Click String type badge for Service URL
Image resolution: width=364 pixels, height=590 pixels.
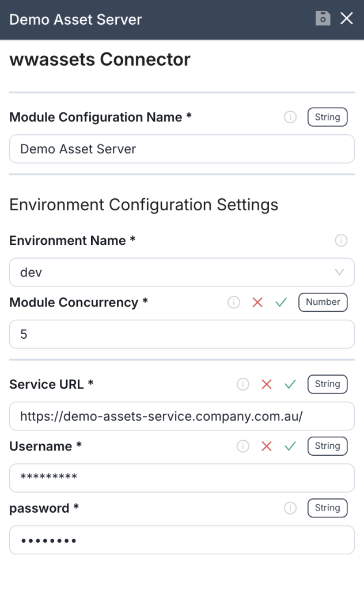(327, 384)
